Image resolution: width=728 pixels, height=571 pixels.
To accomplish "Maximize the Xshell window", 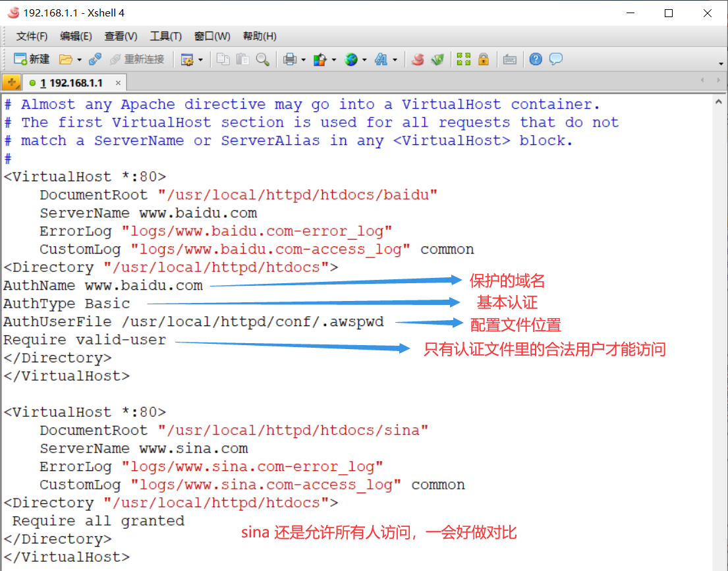I will coord(669,13).
